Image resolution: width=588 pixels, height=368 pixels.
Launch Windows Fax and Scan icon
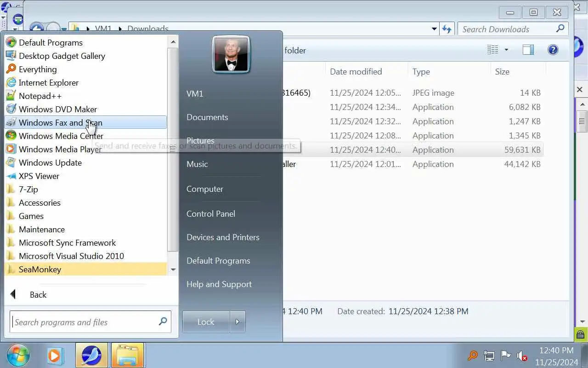click(11, 122)
